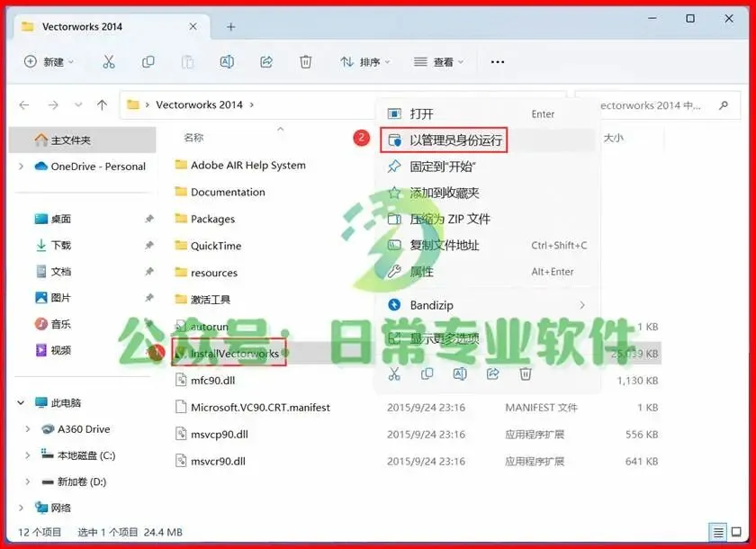
Task: Choose 属性 in the context menu
Action: (x=488, y=272)
